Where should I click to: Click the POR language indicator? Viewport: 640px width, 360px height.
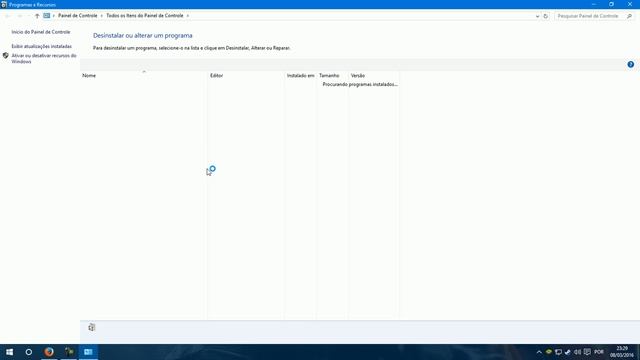pyautogui.click(x=599, y=352)
